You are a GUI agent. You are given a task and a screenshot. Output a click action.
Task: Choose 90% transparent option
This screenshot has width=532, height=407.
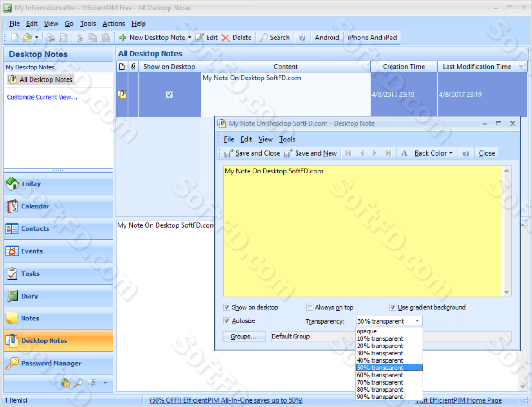tap(389, 397)
